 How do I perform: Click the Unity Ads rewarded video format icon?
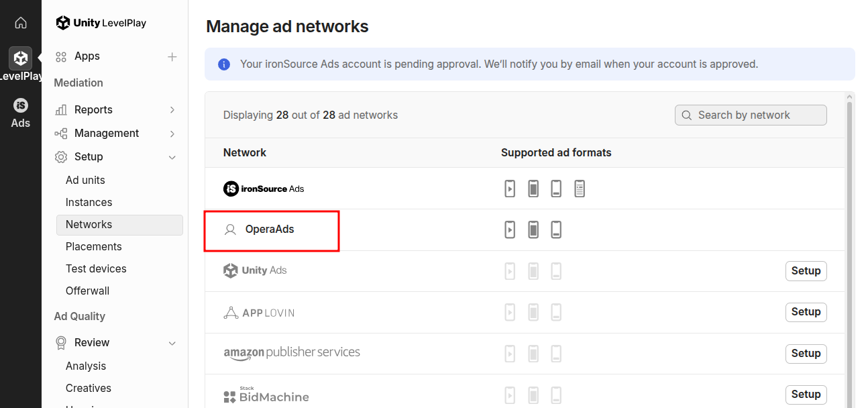[x=510, y=271]
